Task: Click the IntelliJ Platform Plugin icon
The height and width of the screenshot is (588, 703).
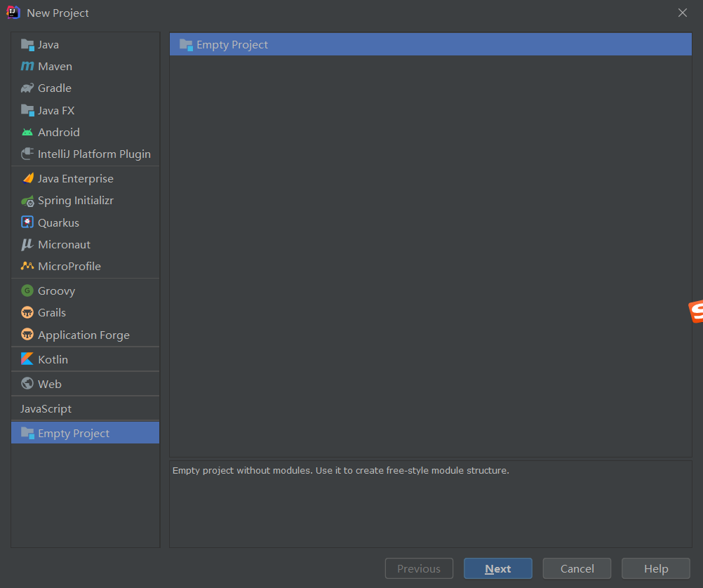Action: click(x=27, y=154)
